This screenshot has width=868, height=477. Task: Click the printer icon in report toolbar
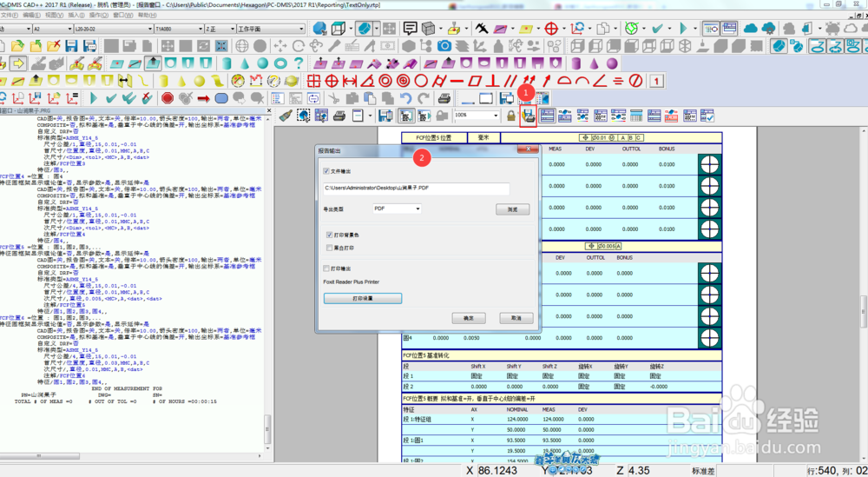coord(339,116)
